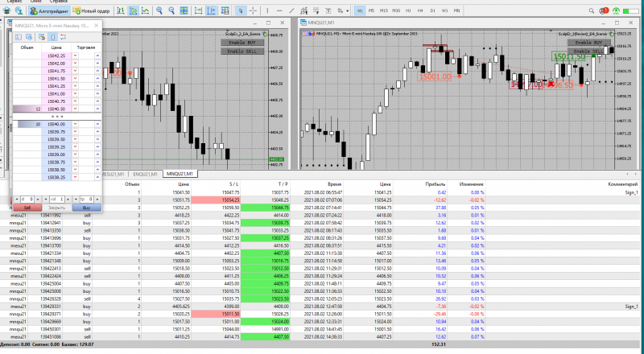Select the equidistant channel drawing tool
This screenshot has height=354, width=644.
coord(304,10)
